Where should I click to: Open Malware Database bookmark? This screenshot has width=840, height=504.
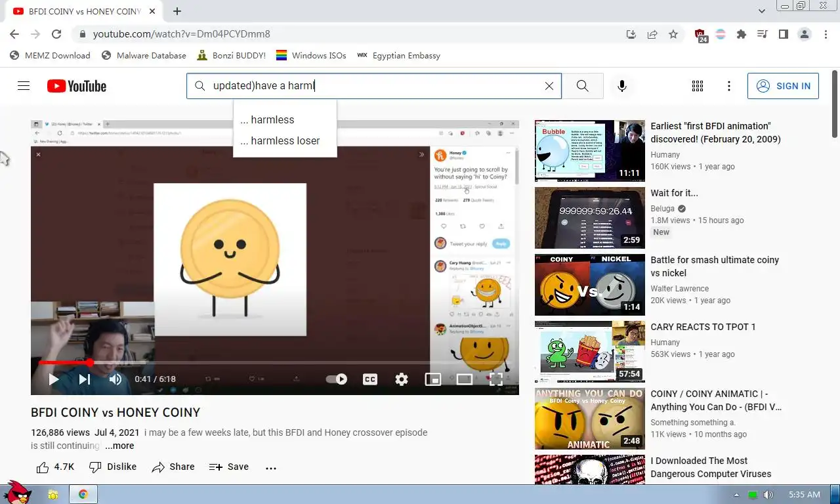click(x=144, y=55)
